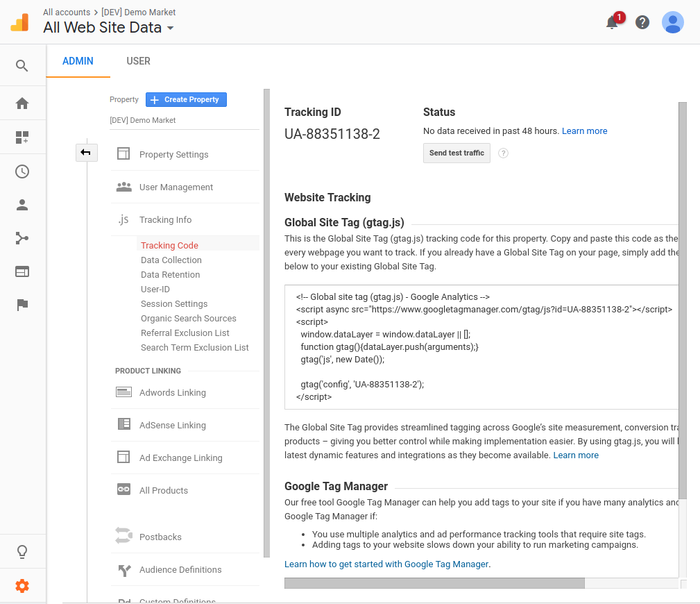
Task: Select Data Collection submenu item
Action: pyautogui.click(x=171, y=260)
